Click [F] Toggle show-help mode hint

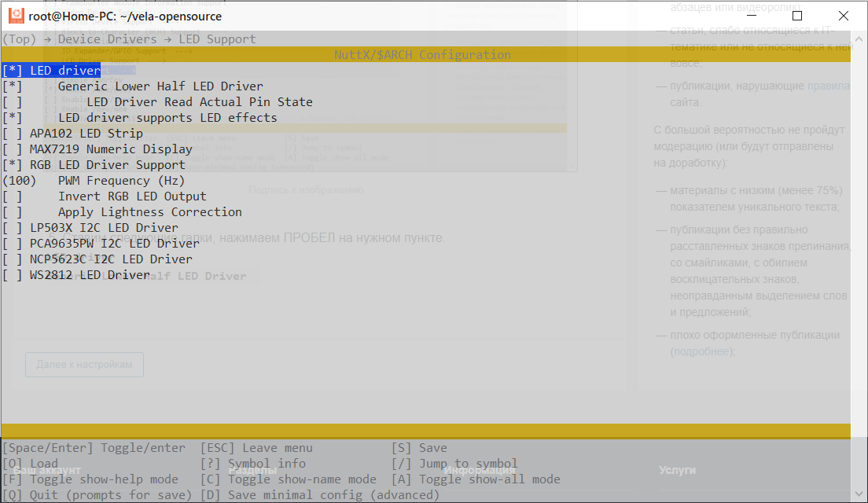click(90, 479)
